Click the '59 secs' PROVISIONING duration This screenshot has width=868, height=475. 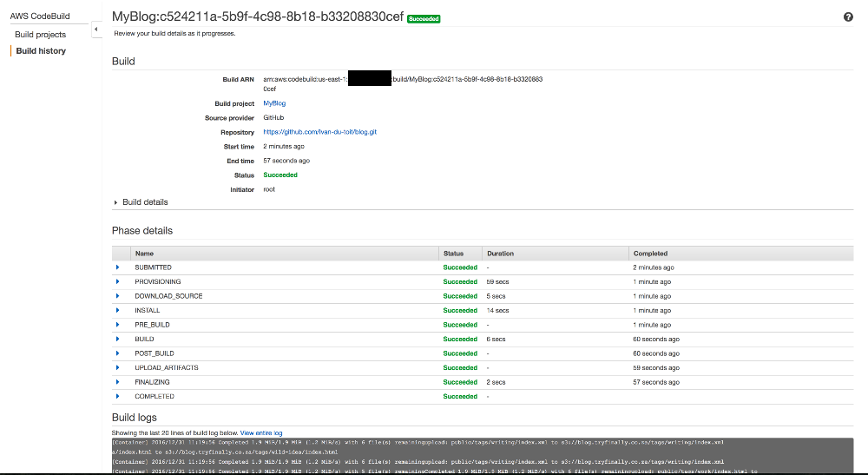[x=497, y=282]
